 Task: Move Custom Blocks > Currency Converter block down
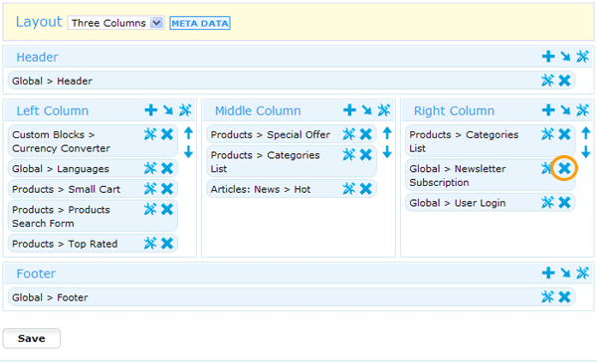(188, 151)
